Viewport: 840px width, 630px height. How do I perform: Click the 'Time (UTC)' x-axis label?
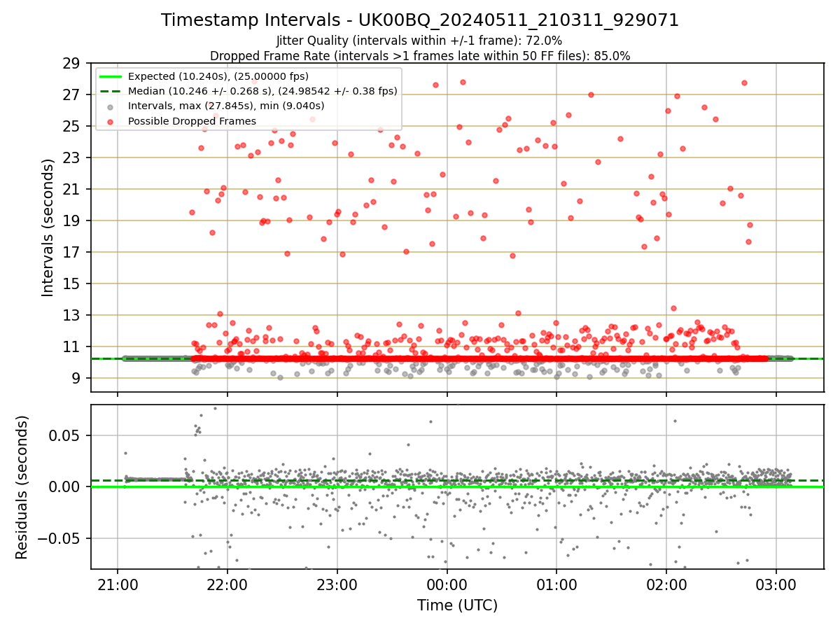click(x=457, y=605)
